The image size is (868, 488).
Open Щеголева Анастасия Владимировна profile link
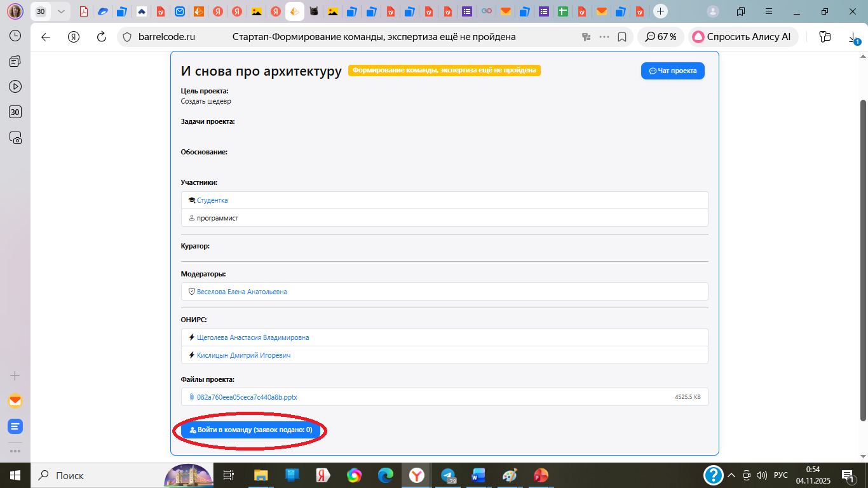tap(253, 337)
